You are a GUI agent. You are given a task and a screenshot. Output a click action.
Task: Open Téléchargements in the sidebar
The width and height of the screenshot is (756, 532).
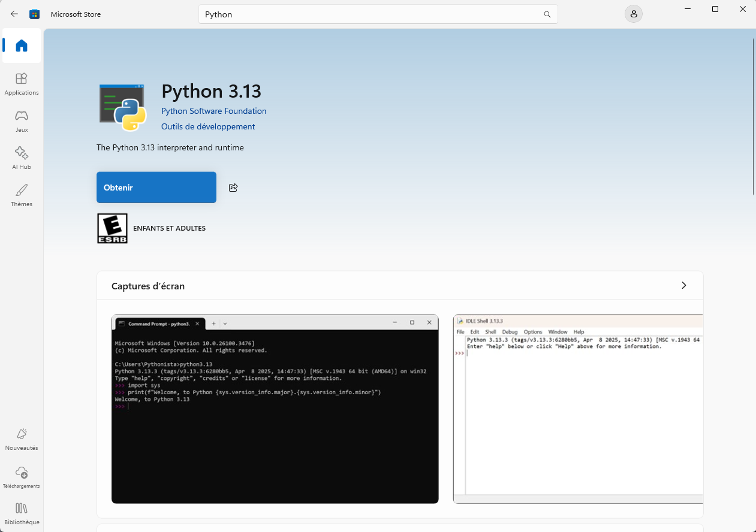22,477
